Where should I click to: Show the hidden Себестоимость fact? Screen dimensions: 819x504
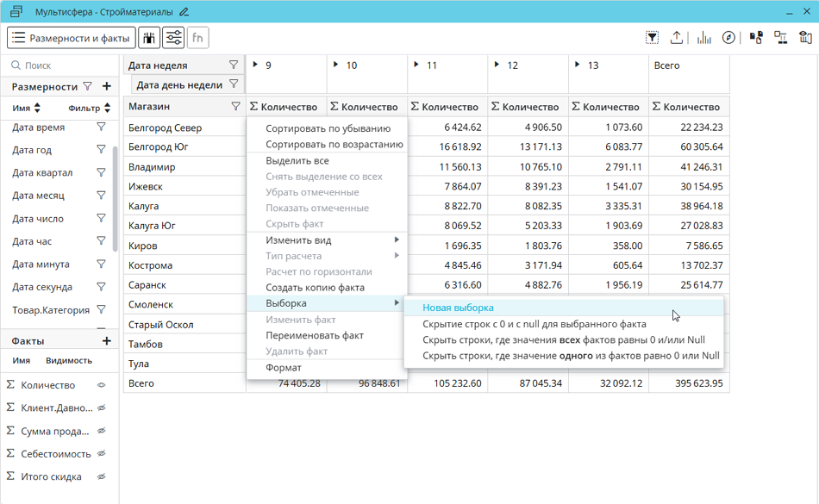(101, 454)
